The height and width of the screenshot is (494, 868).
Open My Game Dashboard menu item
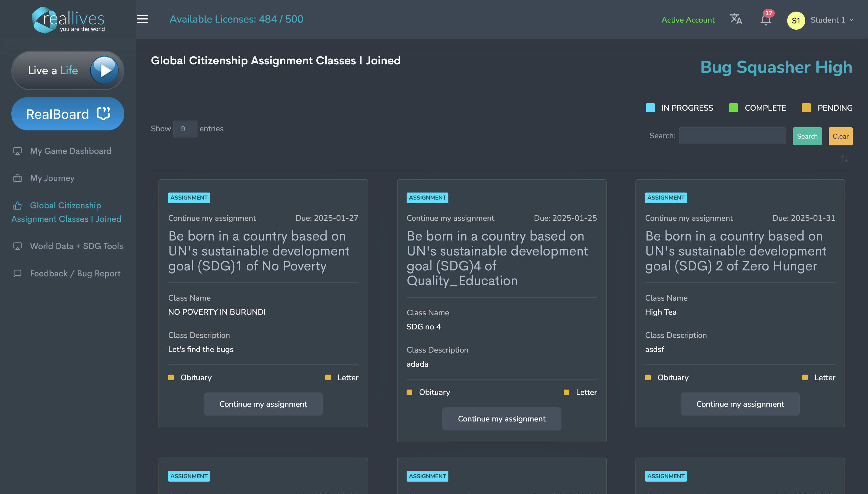pos(70,151)
